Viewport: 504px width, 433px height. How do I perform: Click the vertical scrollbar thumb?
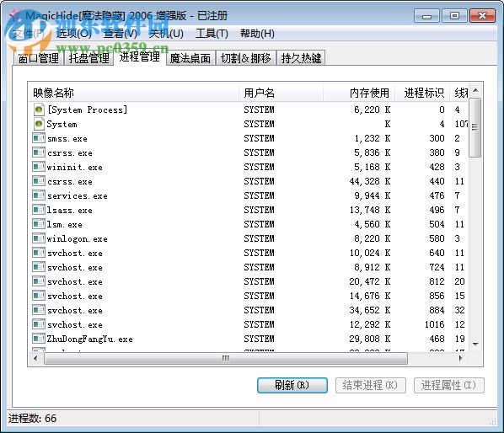475,127
